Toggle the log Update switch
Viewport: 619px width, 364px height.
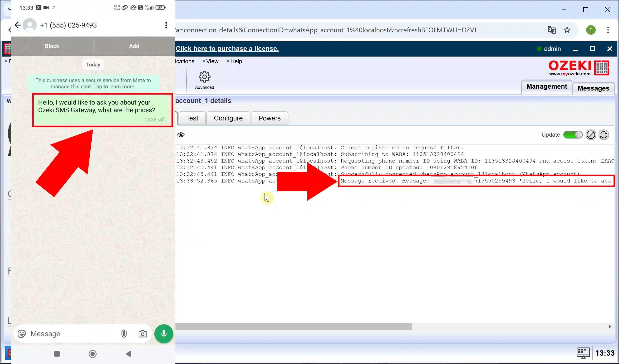573,135
